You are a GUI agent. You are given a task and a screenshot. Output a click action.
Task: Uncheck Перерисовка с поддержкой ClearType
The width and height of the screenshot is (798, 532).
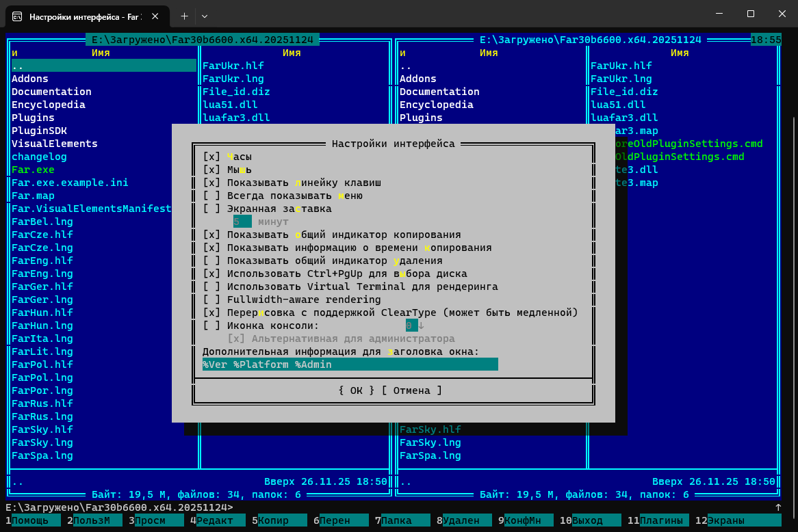pos(211,312)
